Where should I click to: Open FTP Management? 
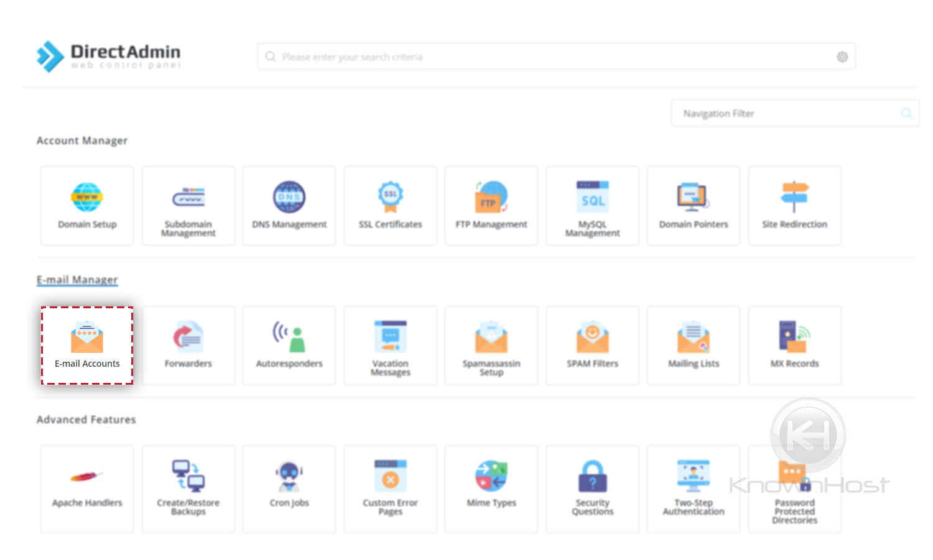(491, 205)
